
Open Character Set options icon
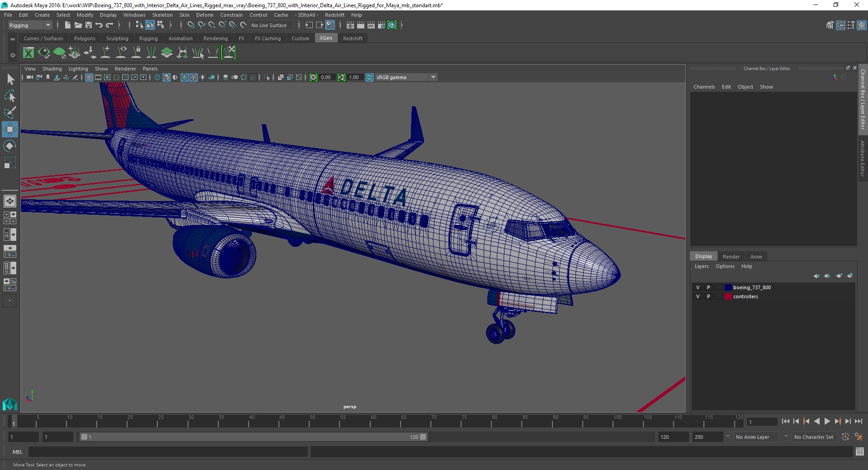coord(858,437)
